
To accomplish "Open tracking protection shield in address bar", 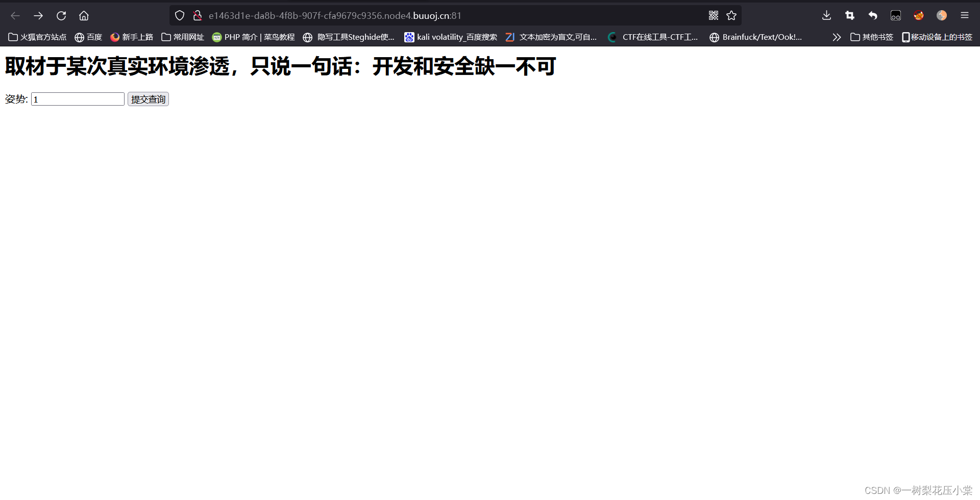I will 180,16.
